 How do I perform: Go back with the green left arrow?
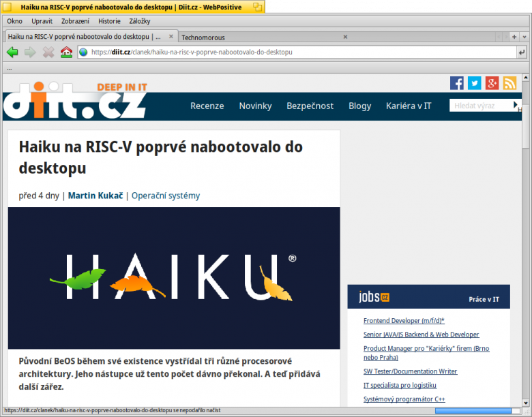point(12,52)
